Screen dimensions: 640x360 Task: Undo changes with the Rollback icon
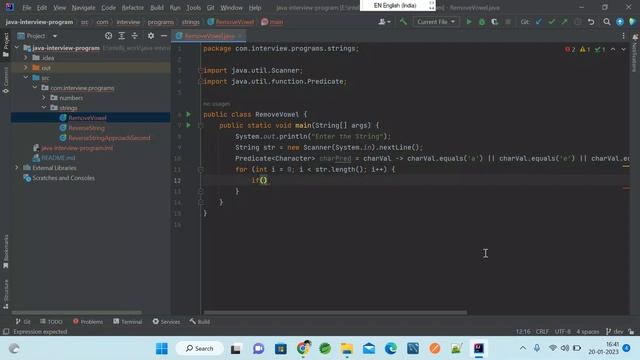pos(591,22)
